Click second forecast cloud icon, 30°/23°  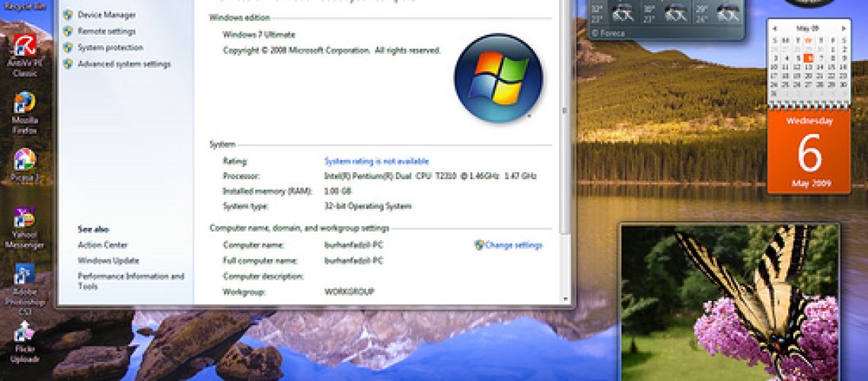pyautogui.click(x=675, y=12)
